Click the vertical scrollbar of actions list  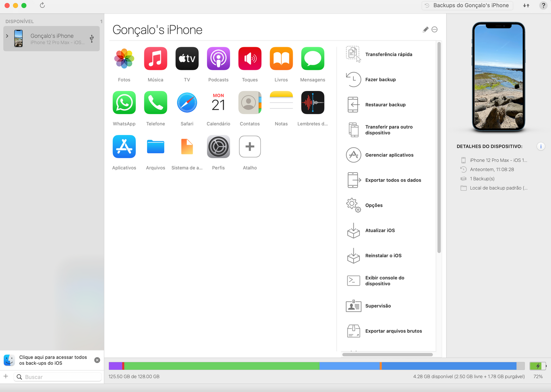(x=439, y=148)
